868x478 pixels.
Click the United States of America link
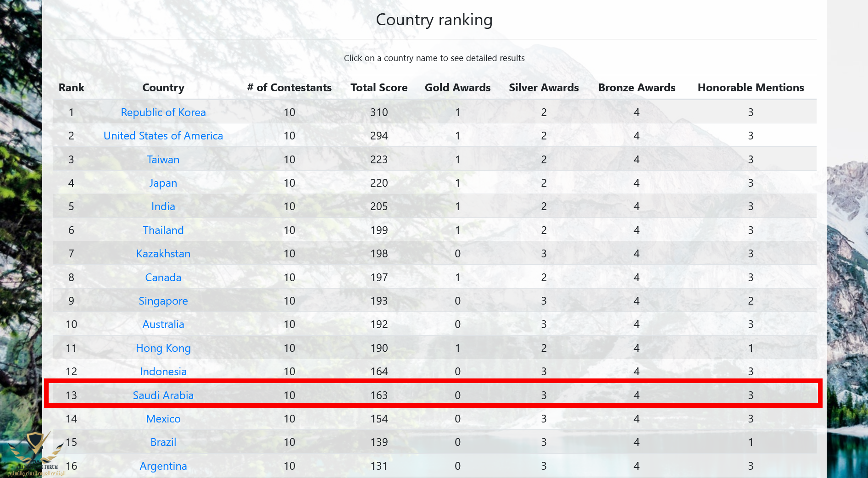pyautogui.click(x=163, y=136)
